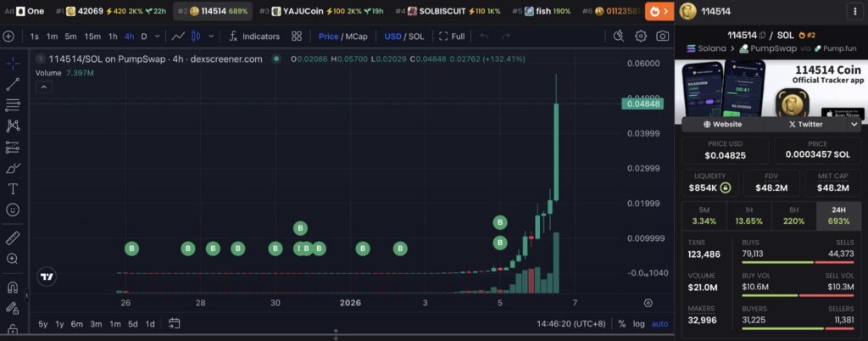The height and width of the screenshot is (341, 868).
Task: Collapse the Volume indicator legend
Action: 44,87
